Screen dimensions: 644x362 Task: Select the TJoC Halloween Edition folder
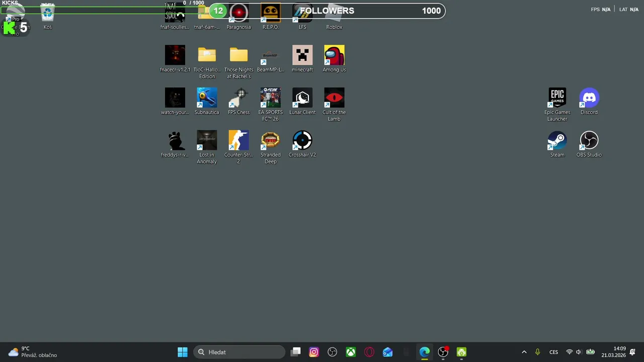(207, 62)
